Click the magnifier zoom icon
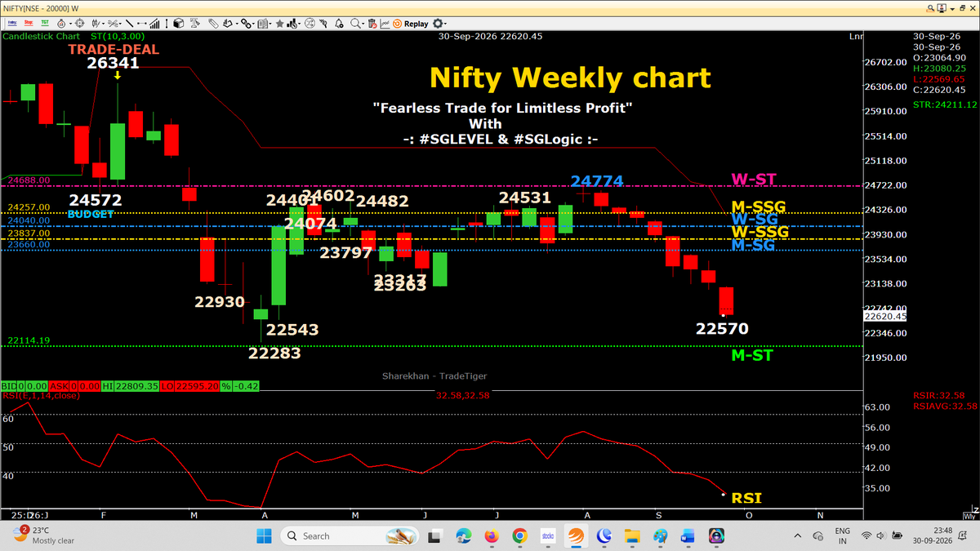The width and height of the screenshot is (980, 551). 355,24
